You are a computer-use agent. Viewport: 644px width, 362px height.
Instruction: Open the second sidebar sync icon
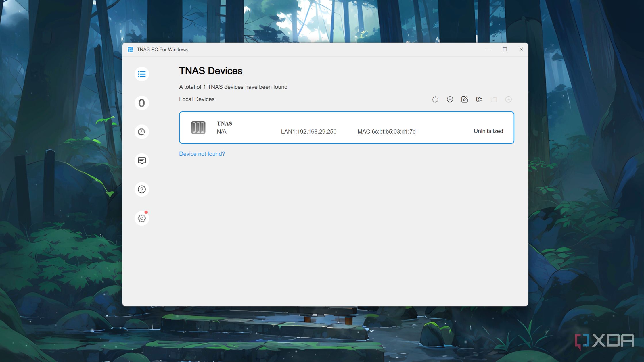[x=142, y=103]
